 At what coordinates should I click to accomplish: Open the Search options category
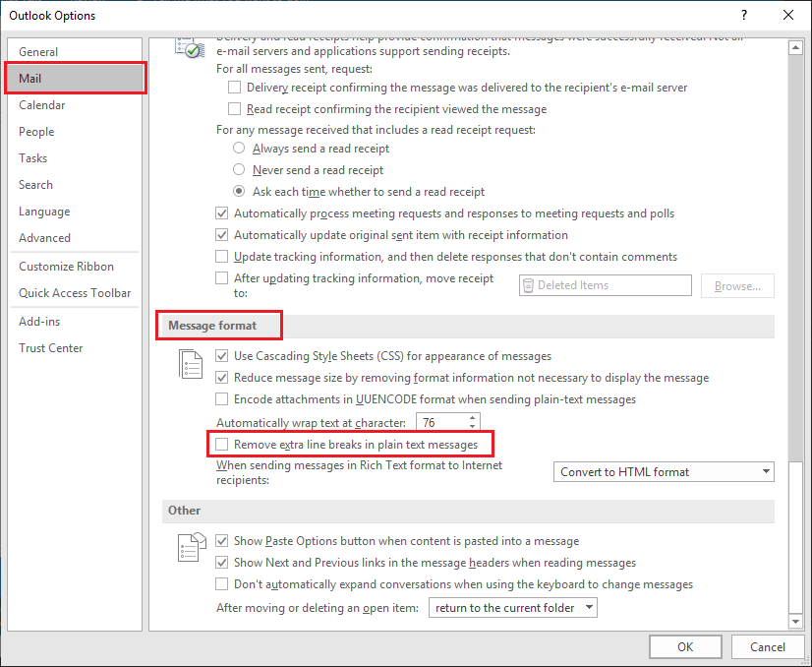point(75,185)
